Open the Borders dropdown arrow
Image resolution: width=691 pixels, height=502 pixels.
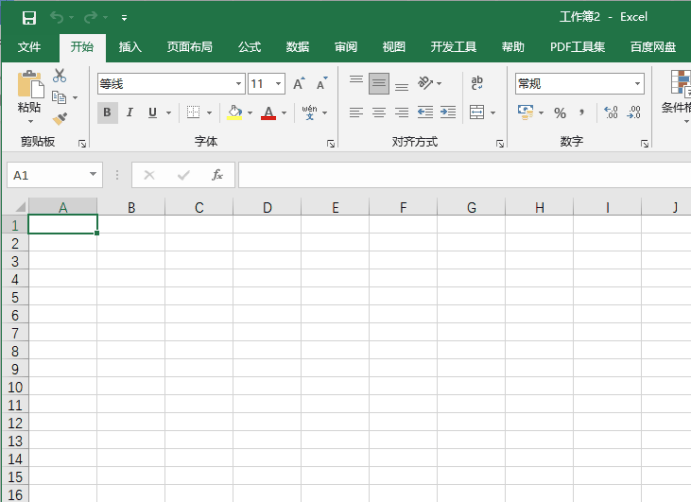(209, 113)
